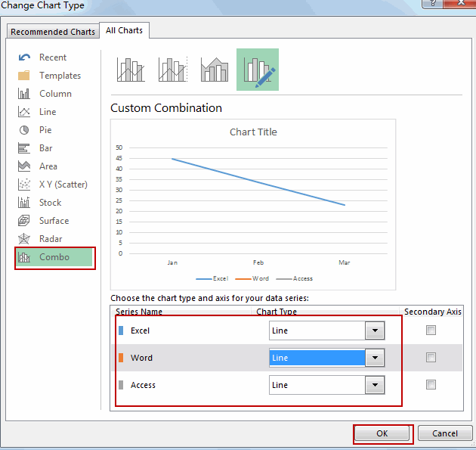Switch to the Recommended Charts tab
The image size is (476, 450).
coord(53,32)
